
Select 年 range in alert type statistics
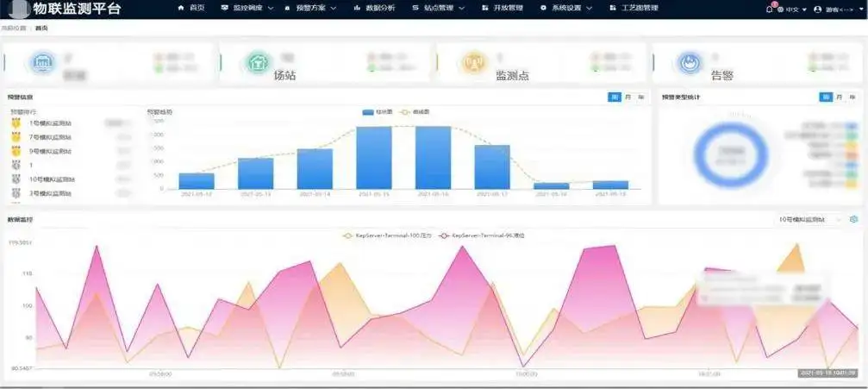point(852,97)
